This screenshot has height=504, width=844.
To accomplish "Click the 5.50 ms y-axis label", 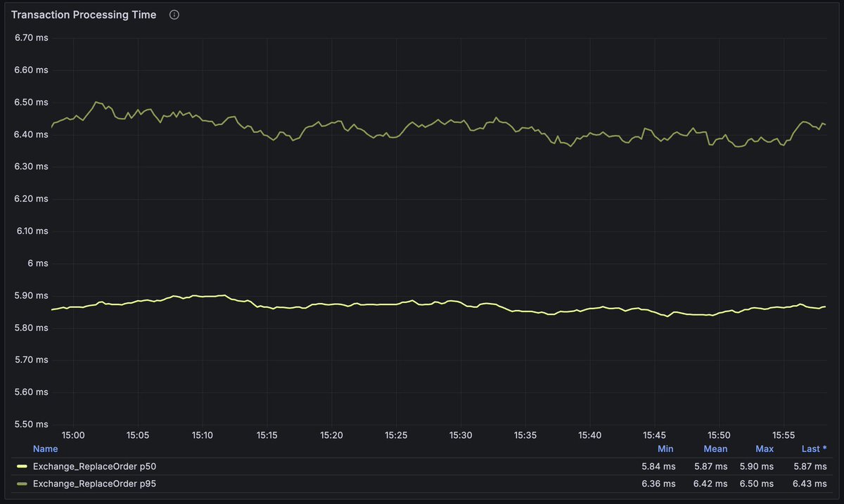I will click(32, 424).
